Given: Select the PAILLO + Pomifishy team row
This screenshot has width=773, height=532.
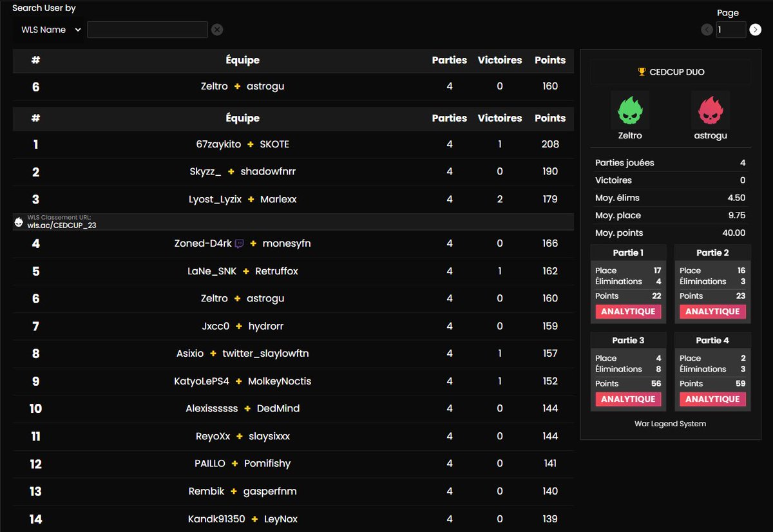Looking at the screenshot, I should click(293, 464).
